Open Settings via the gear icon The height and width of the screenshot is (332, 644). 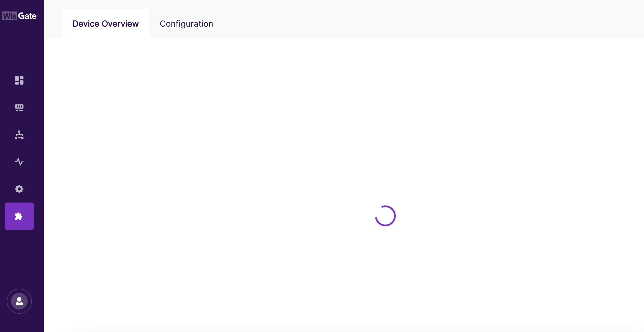coord(19,189)
